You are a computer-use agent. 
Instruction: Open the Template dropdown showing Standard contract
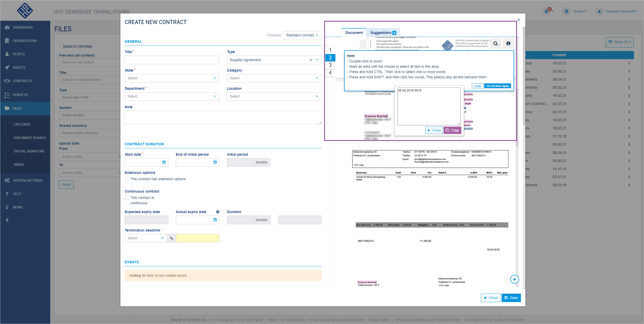pos(302,35)
